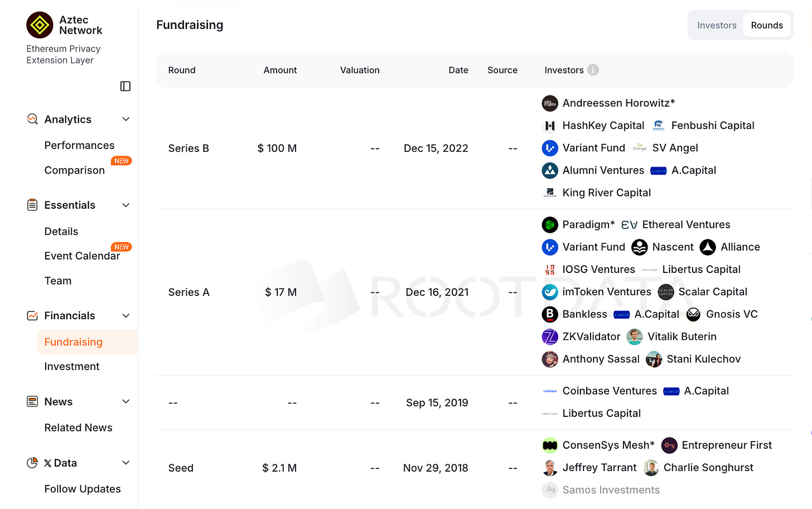812x509 pixels.
Task: Click the Financials chart icon
Action: [32, 315]
